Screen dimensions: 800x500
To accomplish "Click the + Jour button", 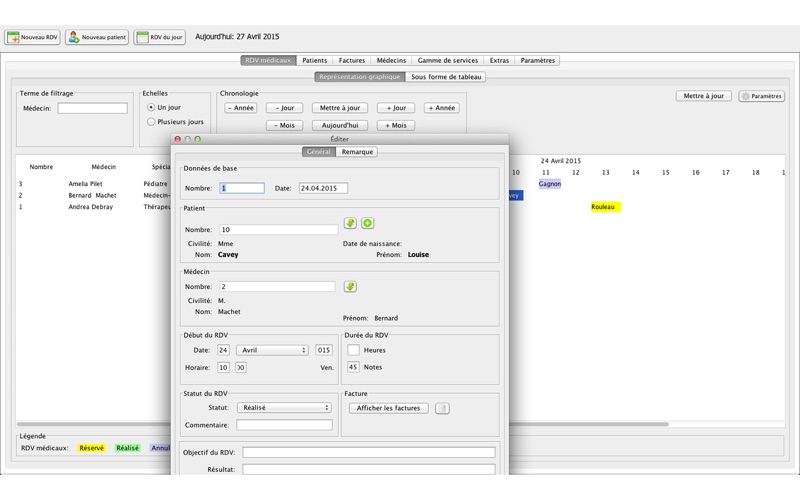I will coord(396,108).
